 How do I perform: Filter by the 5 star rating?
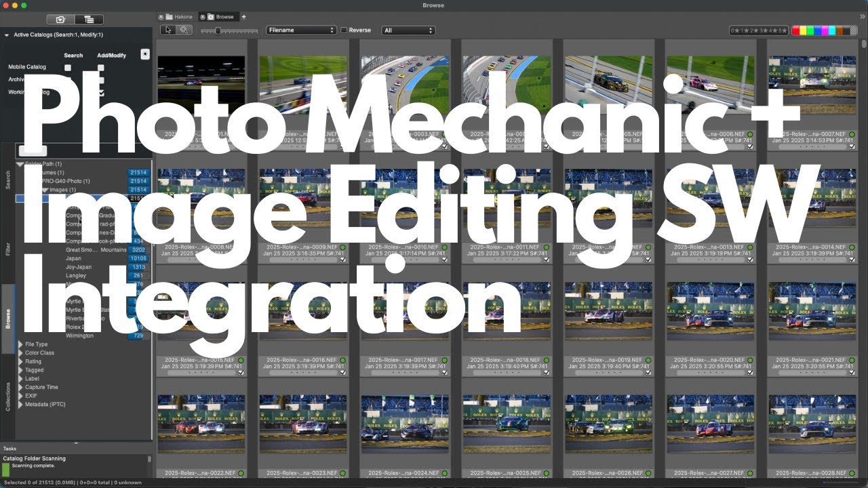pyautogui.click(x=783, y=30)
